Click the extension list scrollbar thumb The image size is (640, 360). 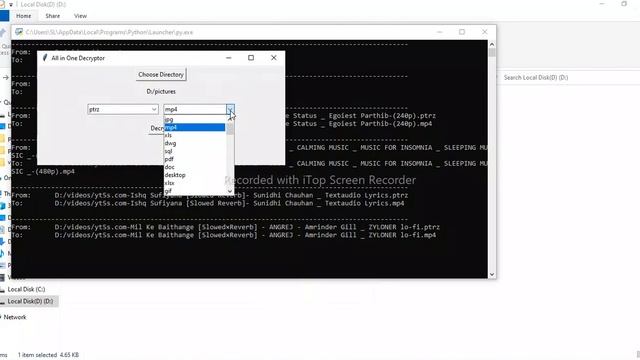[230, 129]
